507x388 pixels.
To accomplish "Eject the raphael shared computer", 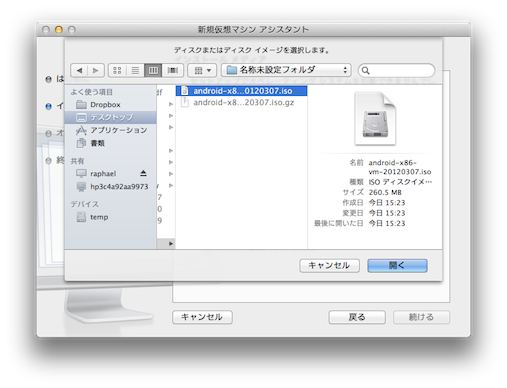I will click(x=143, y=173).
